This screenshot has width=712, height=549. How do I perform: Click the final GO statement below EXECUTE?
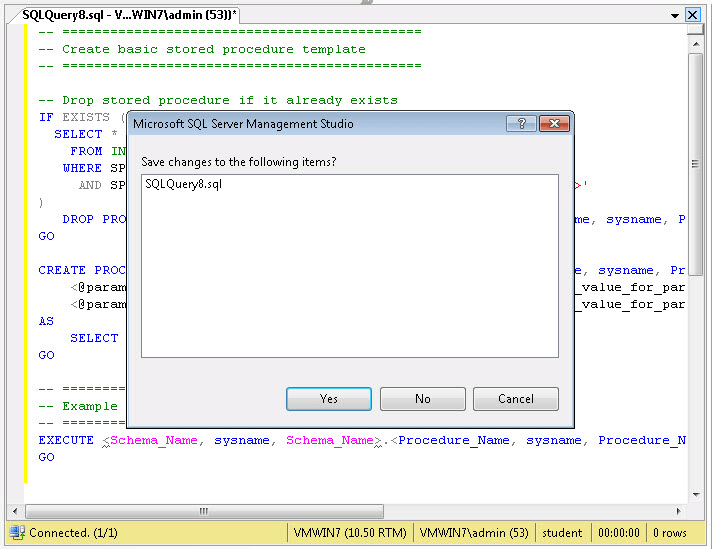pyautogui.click(x=46, y=457)
